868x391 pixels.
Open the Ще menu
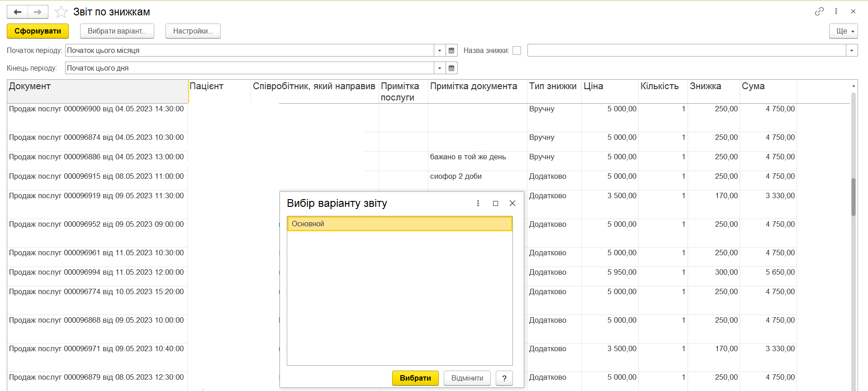coord(843,31)
